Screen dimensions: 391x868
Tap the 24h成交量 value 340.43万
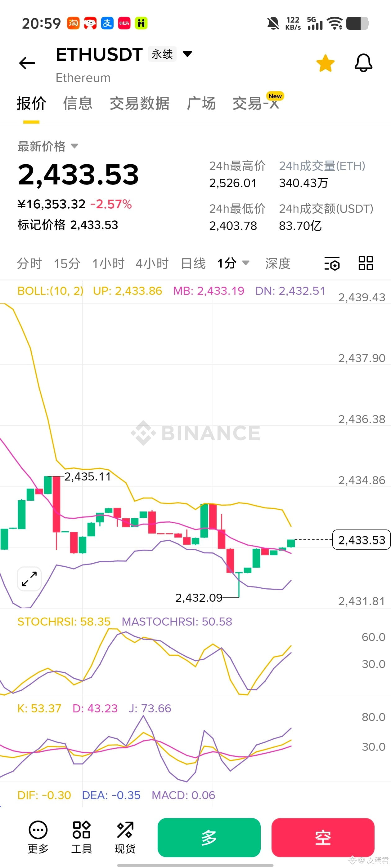coord(303,183)
